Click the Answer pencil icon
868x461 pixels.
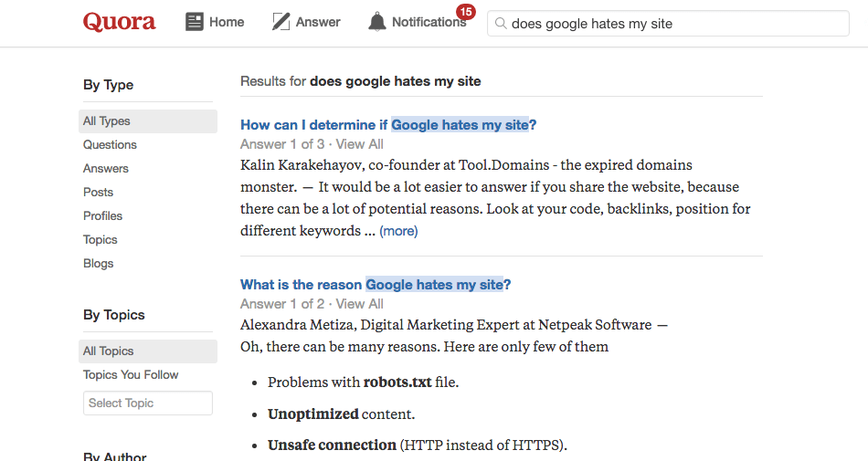[281, 22]
